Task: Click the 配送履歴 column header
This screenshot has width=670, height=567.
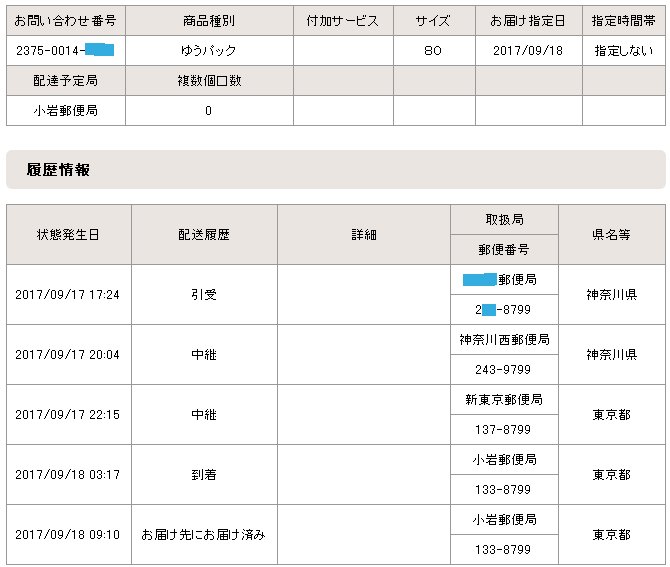Action: 204,235
